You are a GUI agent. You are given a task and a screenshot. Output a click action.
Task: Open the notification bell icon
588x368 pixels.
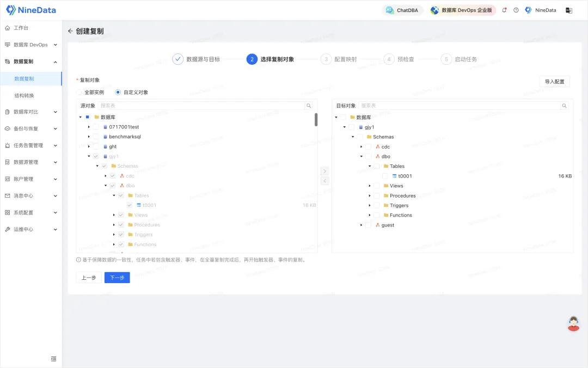[504, 10]
